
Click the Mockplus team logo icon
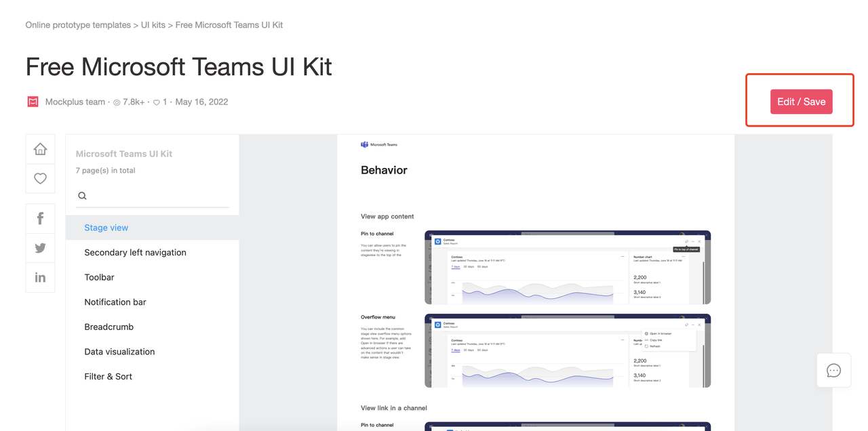(33, 102)
